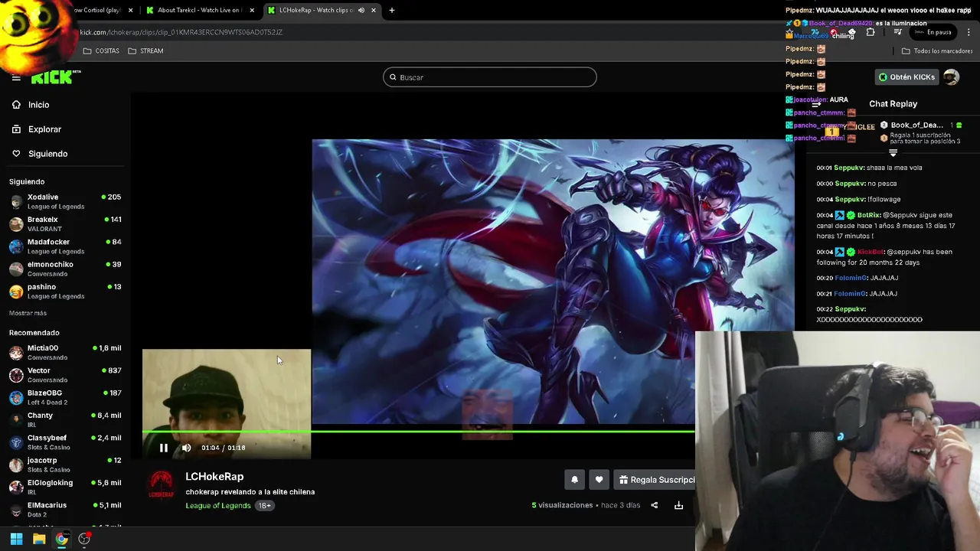Expand following list with Mostrar más
The height and width of the screenshot is (551, 980).
point(28,313)
